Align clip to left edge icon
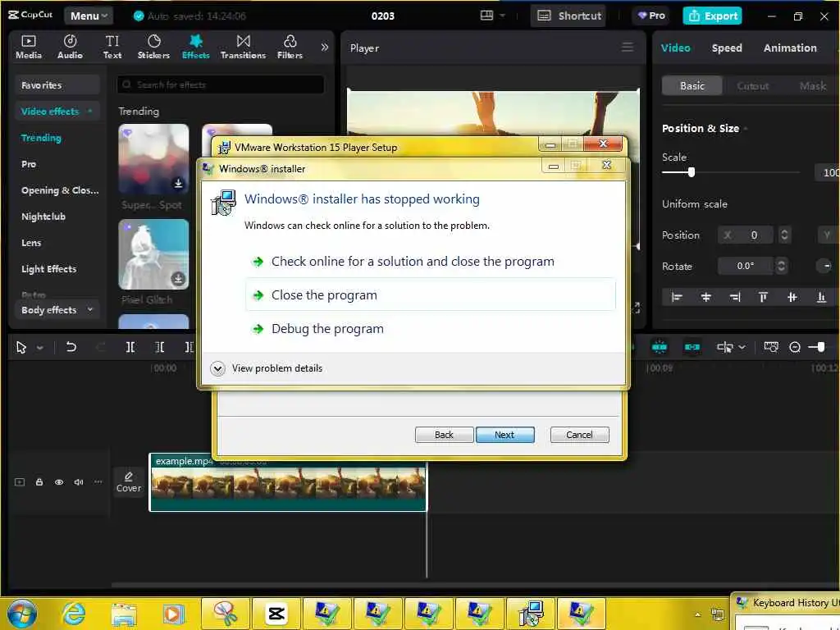This screenshot has width=840, height=630. (677, 297)
